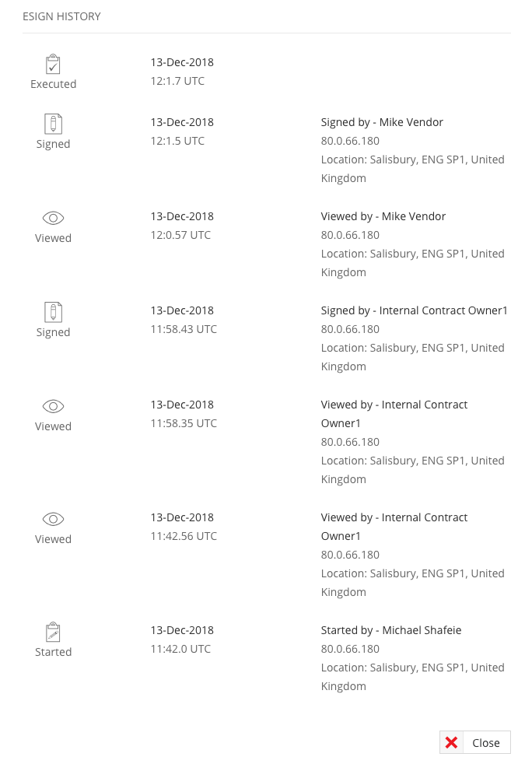Click the Executed timestamp 12:1.7 UTC

click(177, 81)
